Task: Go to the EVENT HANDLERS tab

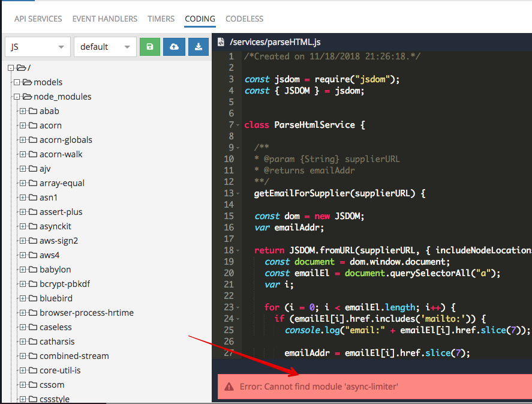Action: (104, 19)
